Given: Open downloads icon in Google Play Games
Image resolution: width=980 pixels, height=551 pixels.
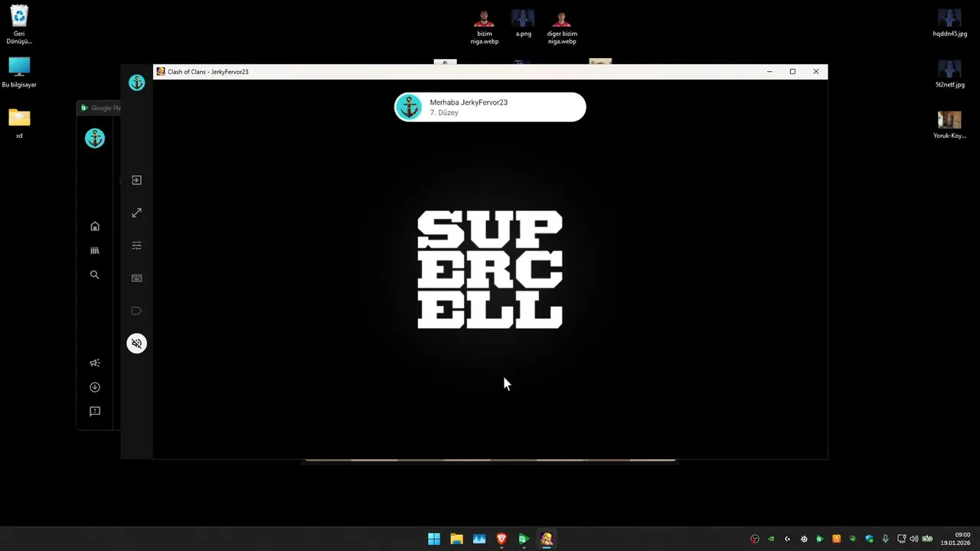Looking at the screenshot, I should pyautogui.click(x=95, y=387).
